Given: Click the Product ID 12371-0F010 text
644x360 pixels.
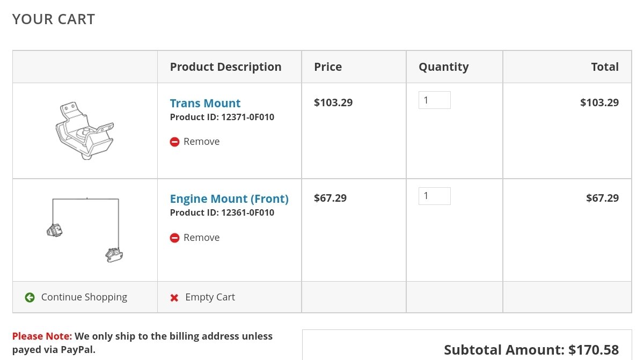Looking at the screenshot, I should (222, 117).
